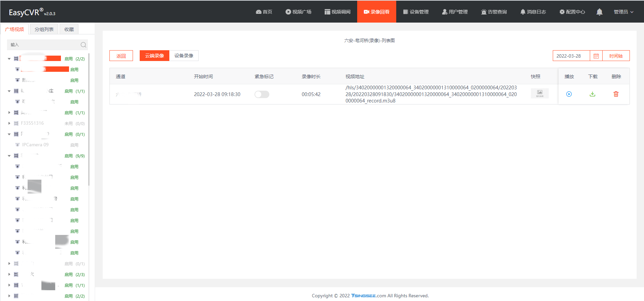
Task: Click the 2022-03-28 09:18:30 start time cell
Action: pyautogui.click(x=217, y=94)
